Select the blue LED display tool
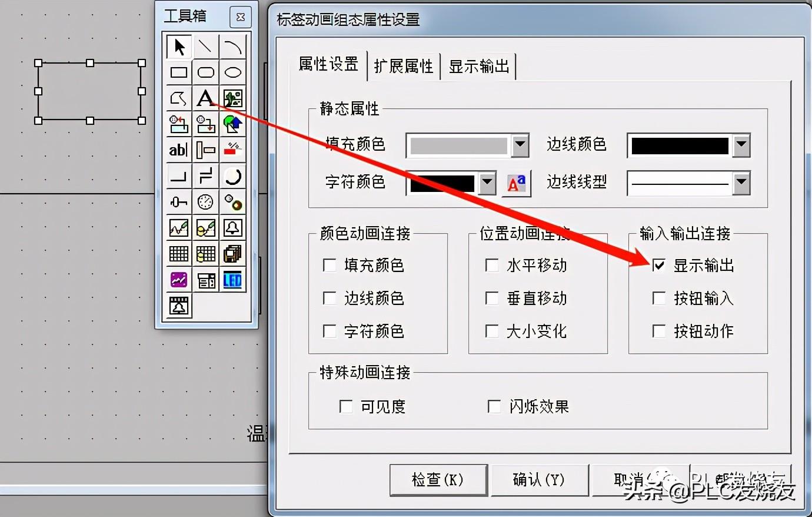Screen dimensions: 812x517 coord(232,280)
